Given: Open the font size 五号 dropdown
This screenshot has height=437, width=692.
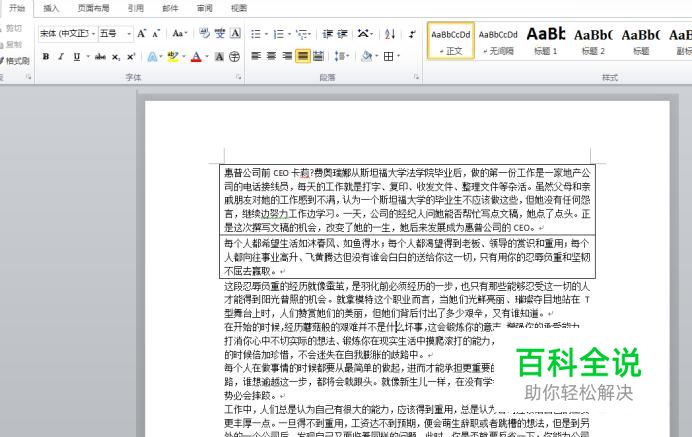Looking at the screenshot, I should 128,34.
